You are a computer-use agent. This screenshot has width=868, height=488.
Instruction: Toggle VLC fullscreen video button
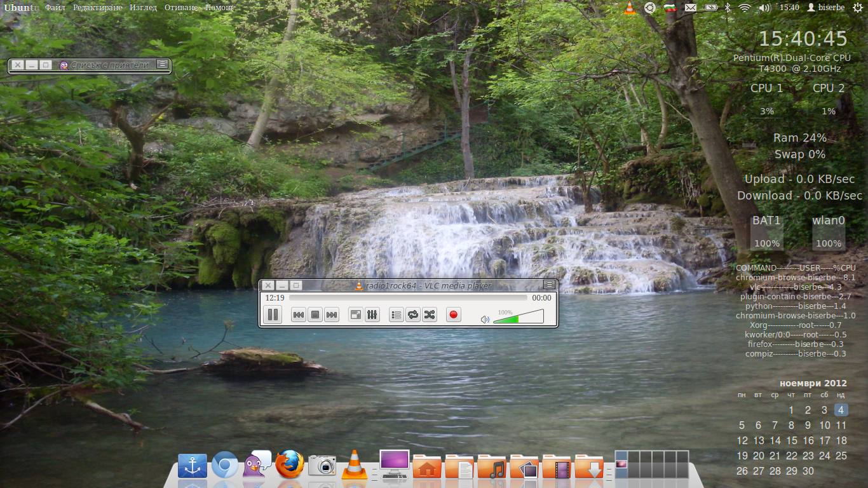(x=356, y=315)
